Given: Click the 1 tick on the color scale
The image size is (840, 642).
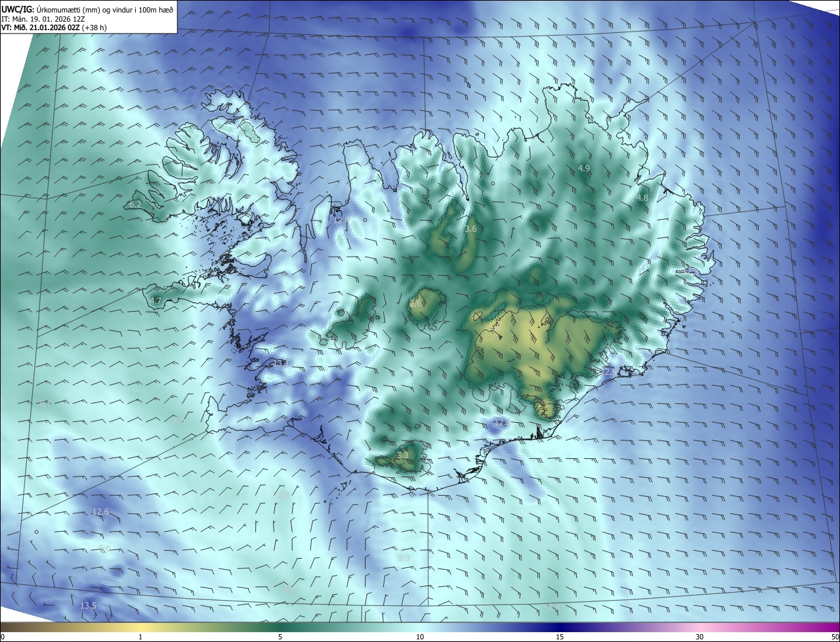Looking at the screenshot, I should coord(140,637).
